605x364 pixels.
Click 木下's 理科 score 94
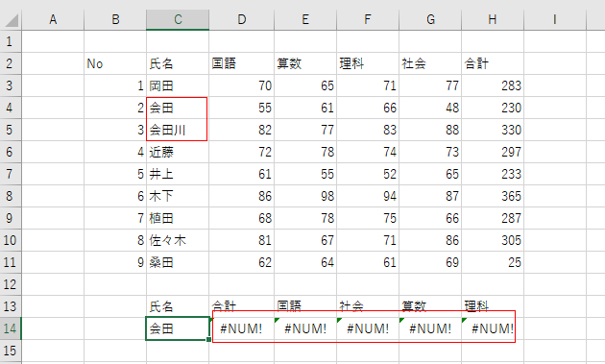(368, 196)
